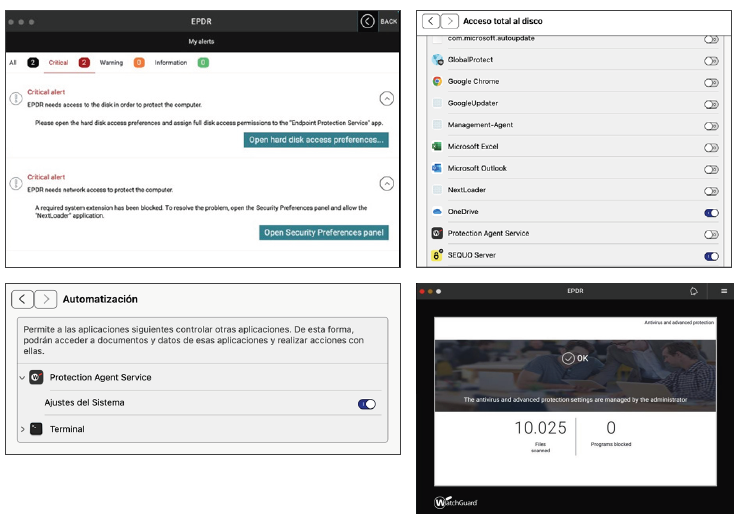Click the Back arrow in EPDR alerts
The height and width of the screenshot is (527, 751).
(x=367, y=21)
